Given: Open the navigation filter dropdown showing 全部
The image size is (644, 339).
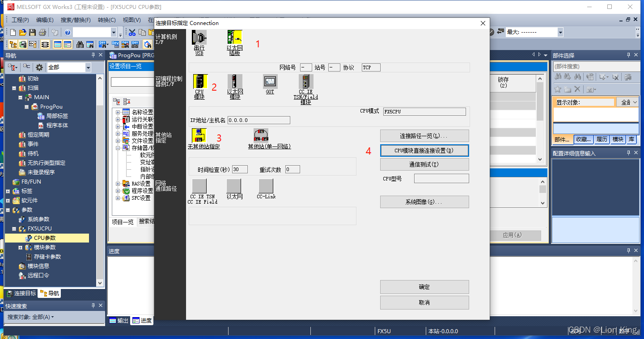Looking at the screenshot, I should pos(88,67).
